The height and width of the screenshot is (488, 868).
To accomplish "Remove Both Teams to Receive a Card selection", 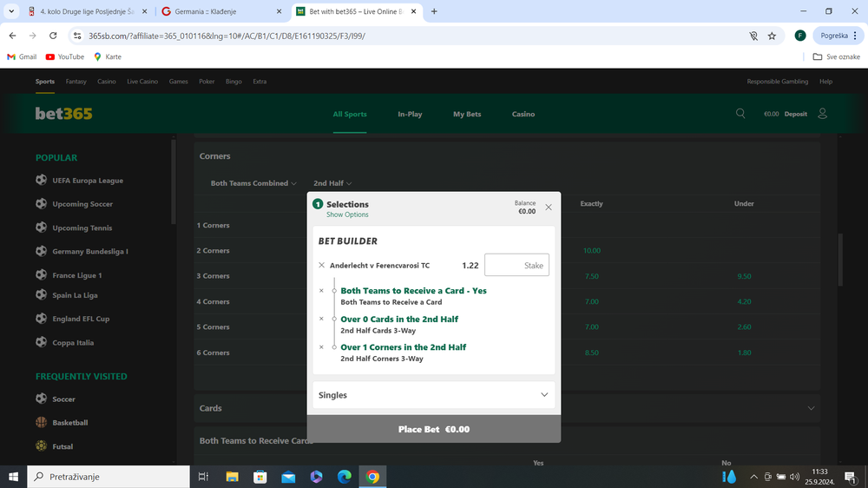I will pos(321,290).
